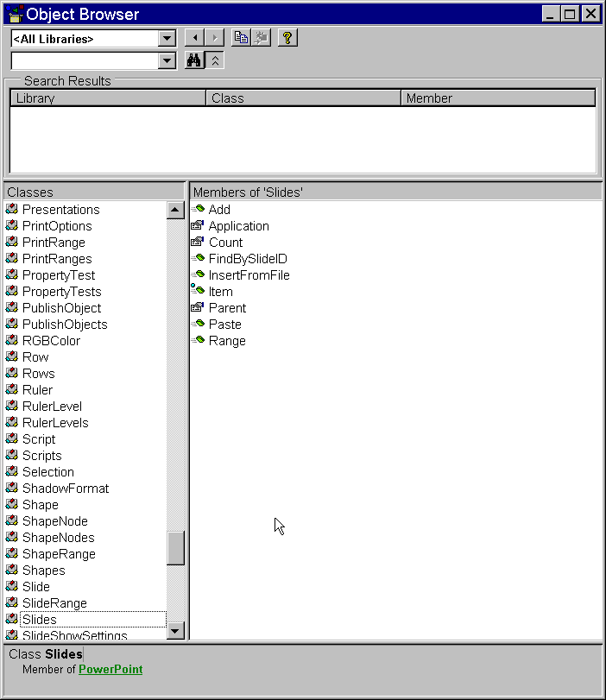
Task: Open the search text dropdown arrow
Action: pyautogui.click(x=167, y=60)
